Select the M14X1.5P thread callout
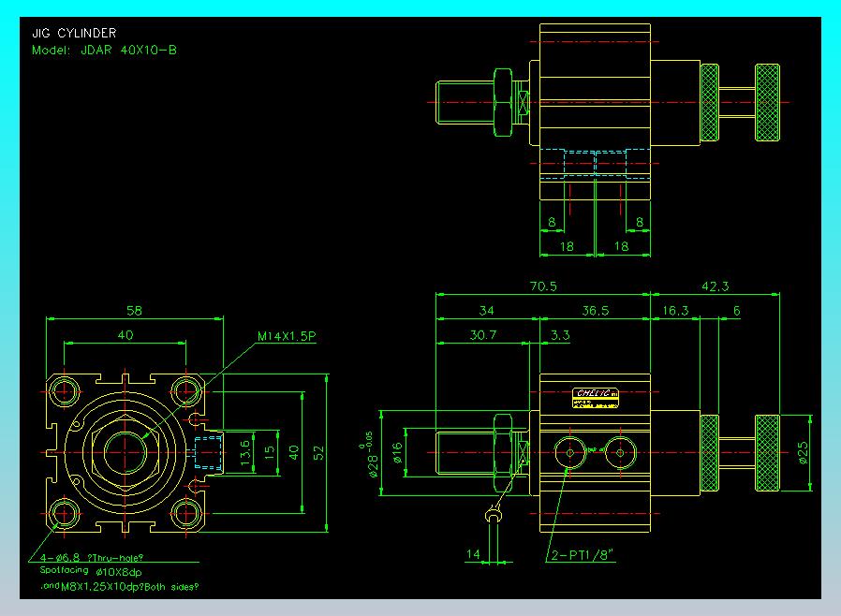Viewport: 841px width, 616px height. pyautogui.click(x=287, y=336)
